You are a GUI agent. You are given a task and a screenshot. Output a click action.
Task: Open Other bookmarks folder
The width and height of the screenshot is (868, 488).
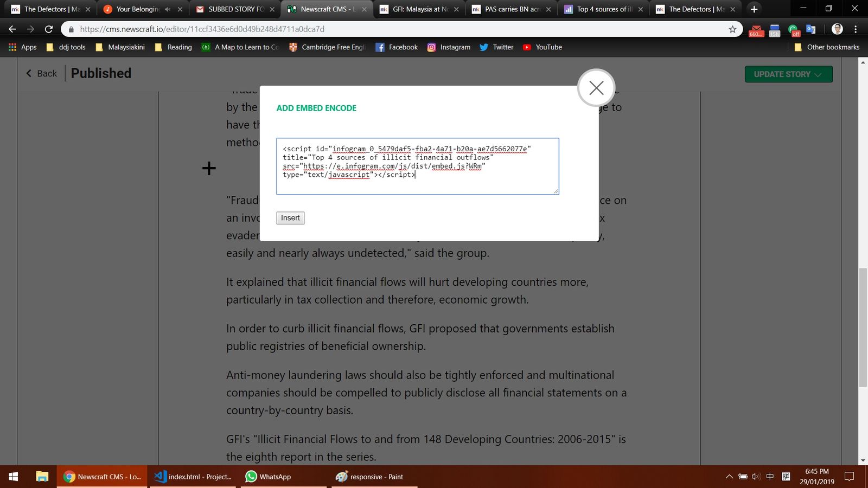pyautogui.click(x=827, y=47)
